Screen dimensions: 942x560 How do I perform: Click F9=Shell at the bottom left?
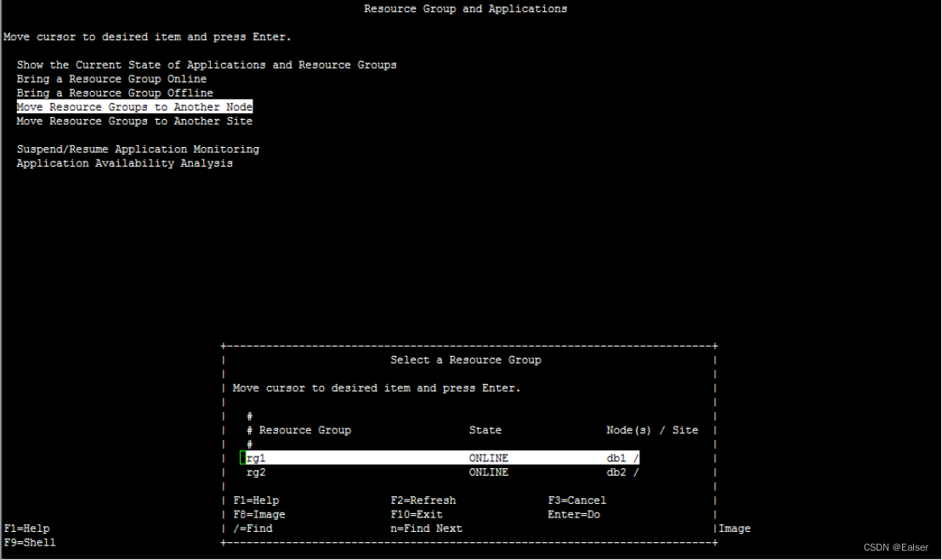30,543
